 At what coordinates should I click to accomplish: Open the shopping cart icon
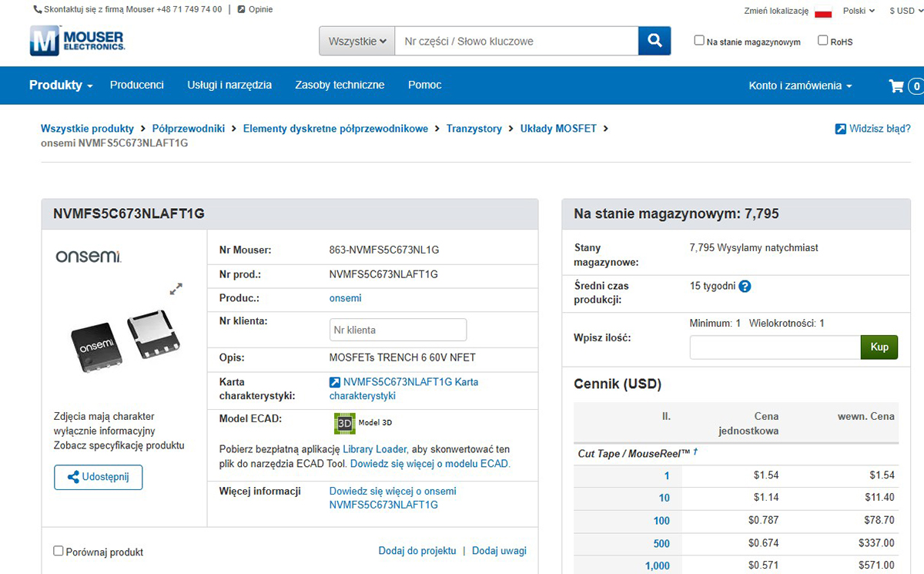point(896,86)
